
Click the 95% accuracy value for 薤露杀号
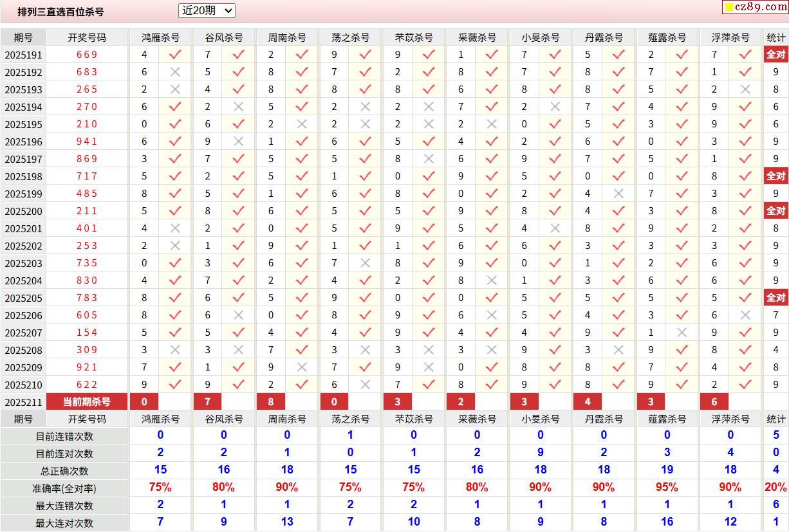(x=667, y=487)
